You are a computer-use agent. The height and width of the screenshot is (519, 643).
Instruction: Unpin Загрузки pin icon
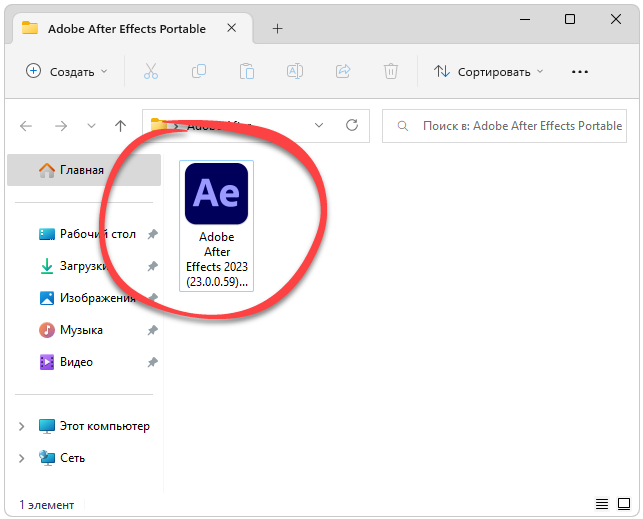tap(153, 266)
